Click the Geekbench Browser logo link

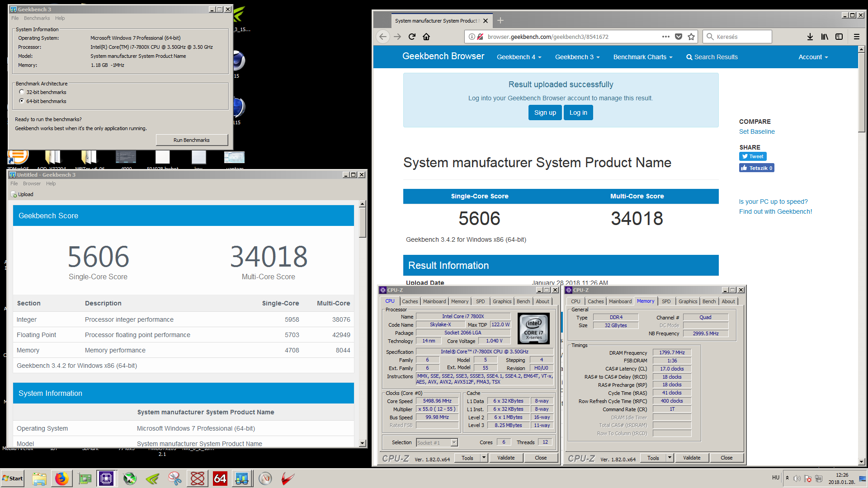tap(443, 56)
